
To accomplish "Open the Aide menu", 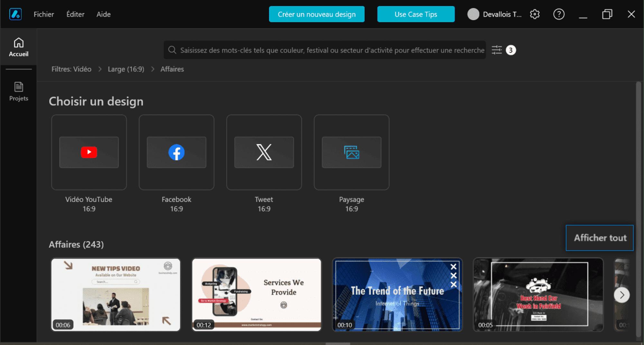I will point(104,14).
